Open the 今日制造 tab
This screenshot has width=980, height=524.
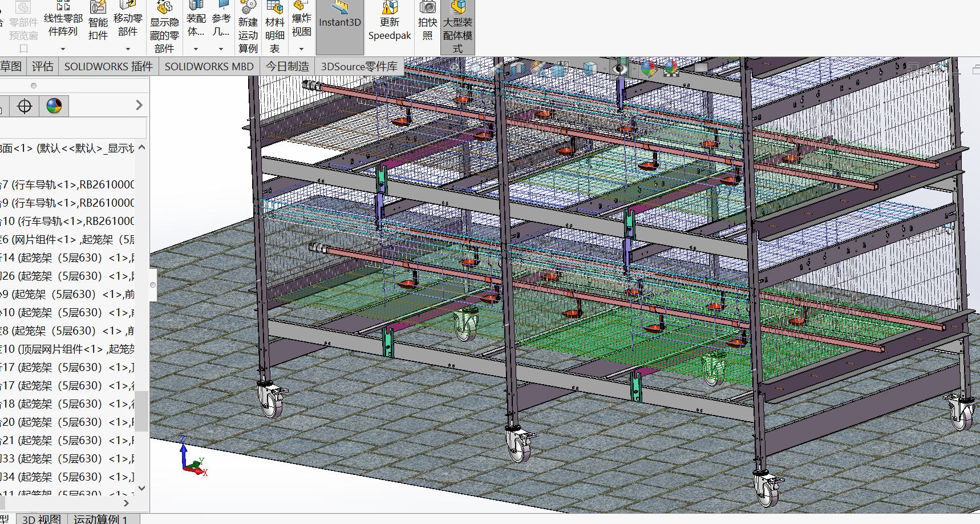pyautogui.click(x=287, y=66)
